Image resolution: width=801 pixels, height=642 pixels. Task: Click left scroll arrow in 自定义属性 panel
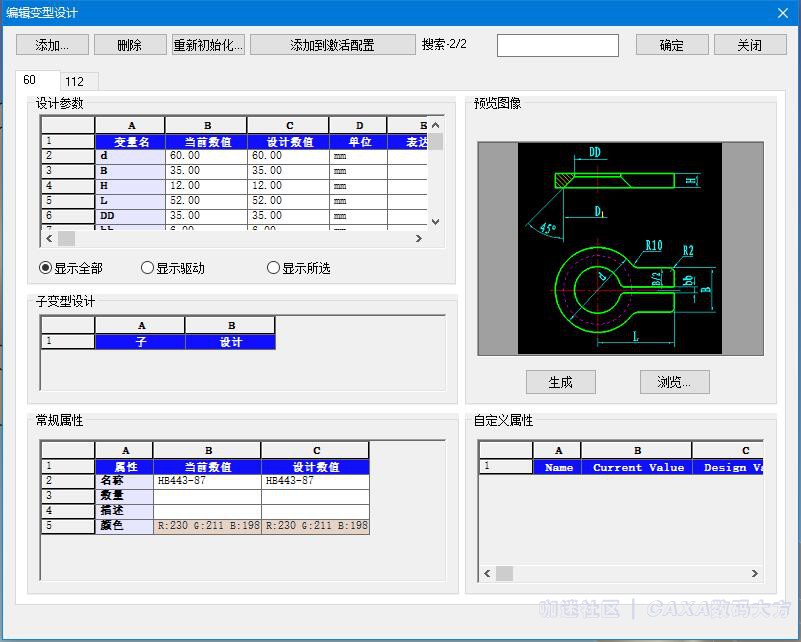(x=488, y=574)
